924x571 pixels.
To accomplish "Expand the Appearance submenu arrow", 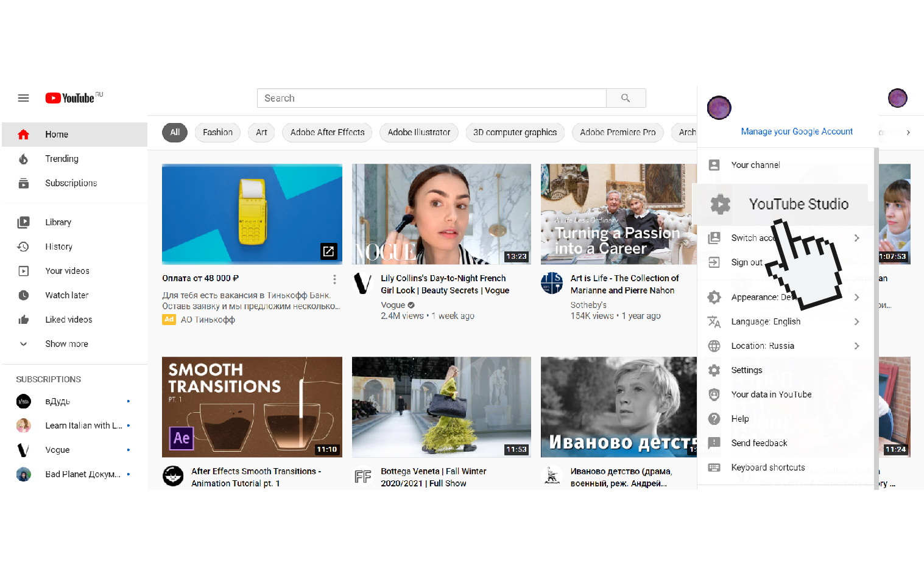I will tap(857, 297).
